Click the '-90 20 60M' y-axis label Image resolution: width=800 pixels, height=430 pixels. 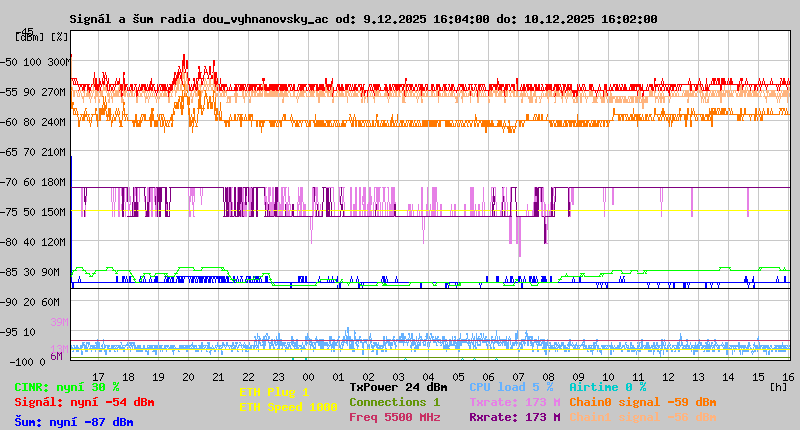[31, 302]
